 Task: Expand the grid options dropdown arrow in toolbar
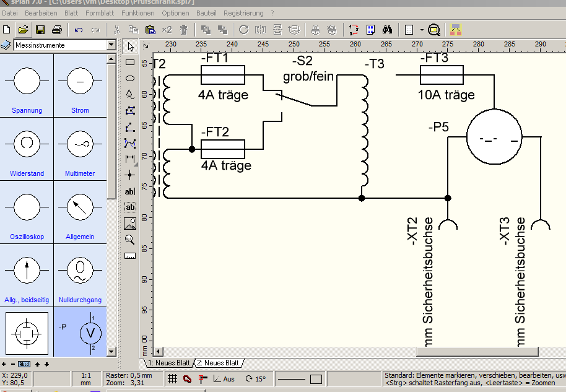click(x=422, y=30)
